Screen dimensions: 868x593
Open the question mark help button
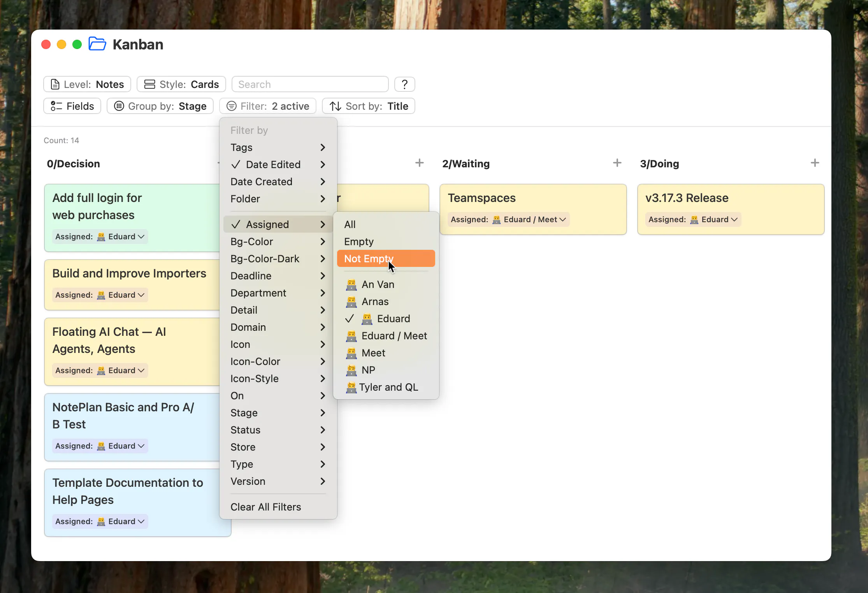pos(404,84)
